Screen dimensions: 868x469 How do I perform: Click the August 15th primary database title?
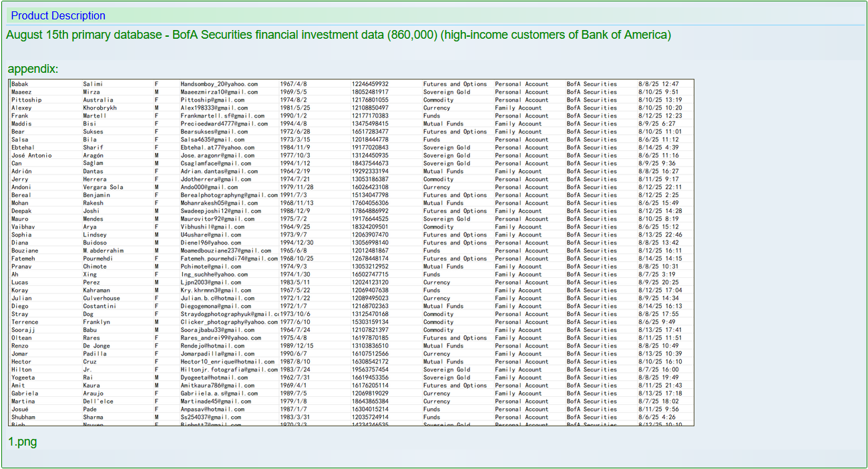[x=338, y=35]
